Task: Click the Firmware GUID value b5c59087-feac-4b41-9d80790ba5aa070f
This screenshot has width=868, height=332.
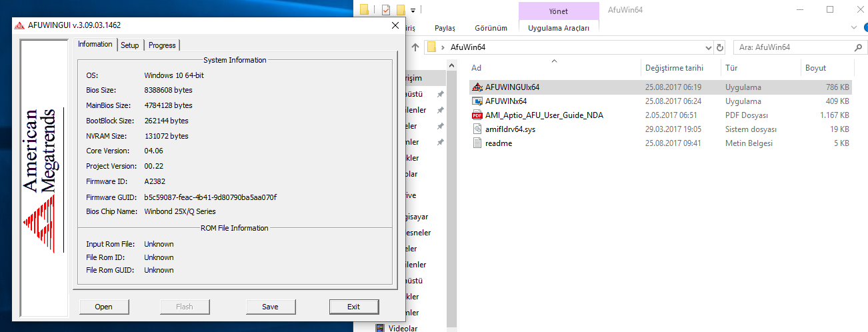Action: pyautogui.click(x=210, y=197)
